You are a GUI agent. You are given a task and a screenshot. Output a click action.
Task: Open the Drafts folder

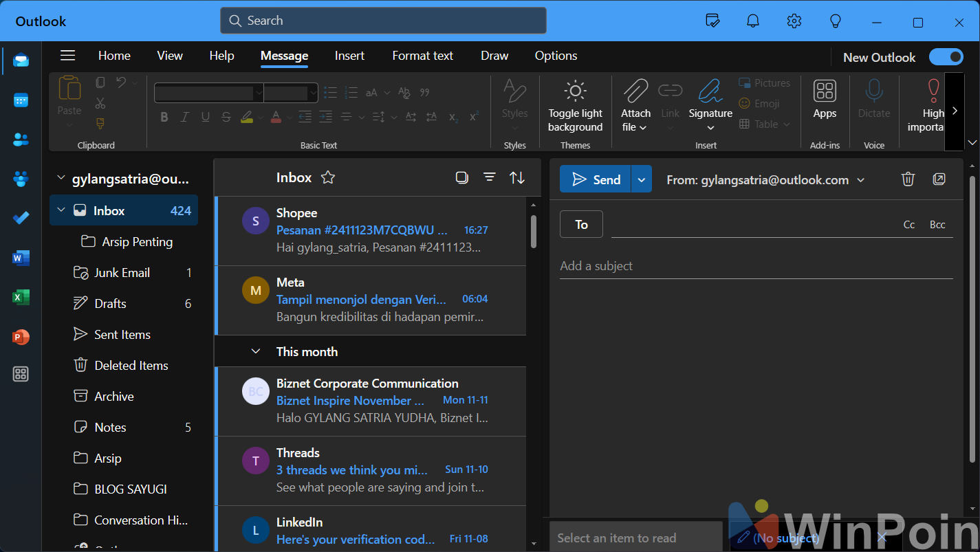pos(124,304)
